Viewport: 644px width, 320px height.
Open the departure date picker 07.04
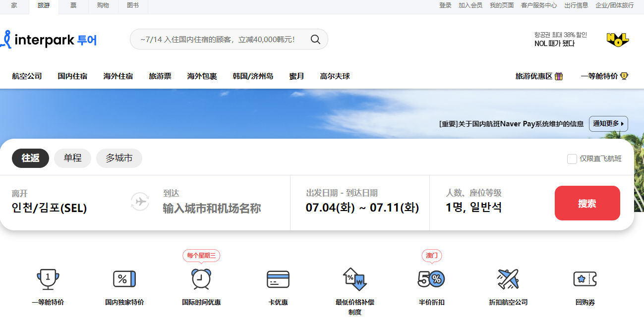[328, 207]
